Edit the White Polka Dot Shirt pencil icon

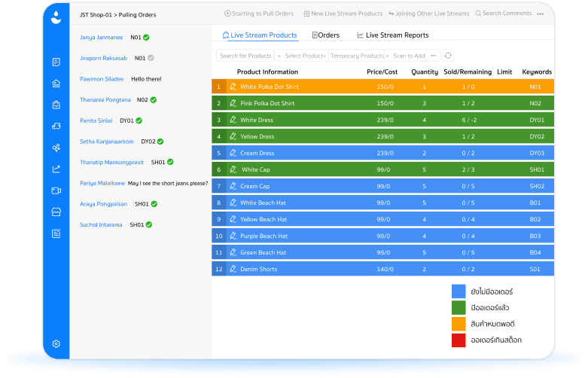[233, 87]
